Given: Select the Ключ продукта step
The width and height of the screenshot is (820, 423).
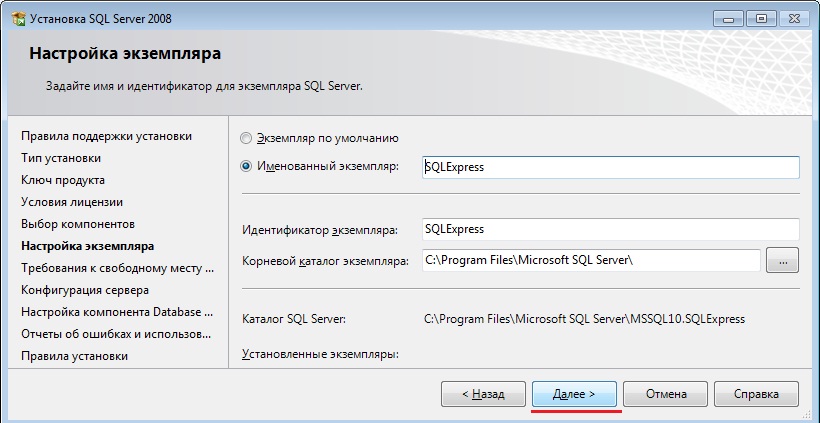Looking at the screenshot, I should (x=63, y=180).
